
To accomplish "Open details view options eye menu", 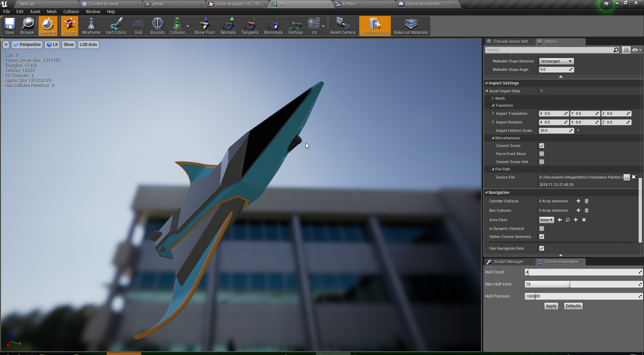I will point(636,50).
